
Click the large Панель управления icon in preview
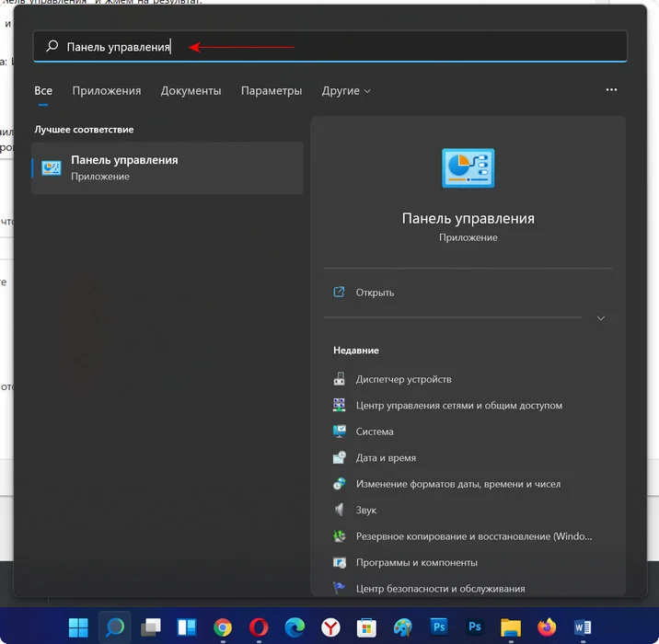coord(468,168)
